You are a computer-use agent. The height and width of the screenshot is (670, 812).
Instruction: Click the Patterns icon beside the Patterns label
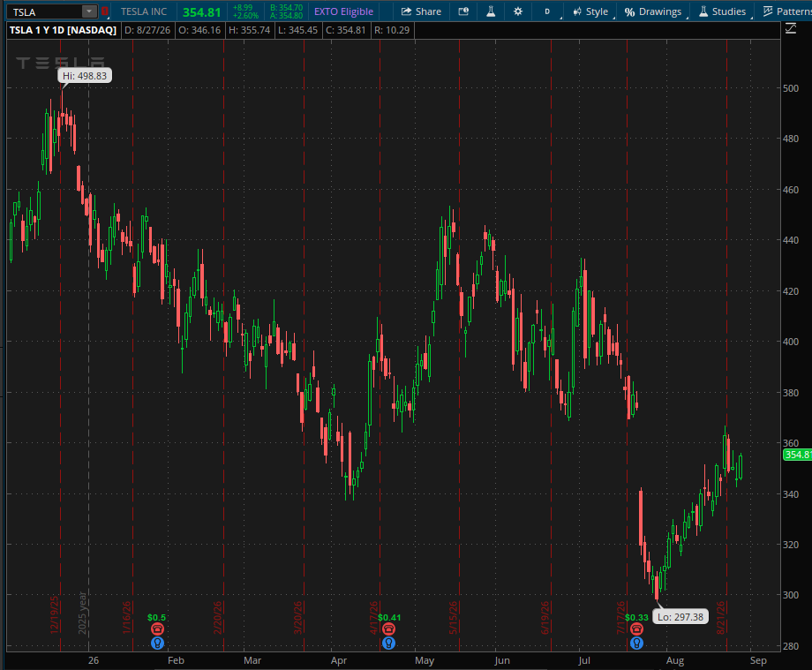point(768,11)
